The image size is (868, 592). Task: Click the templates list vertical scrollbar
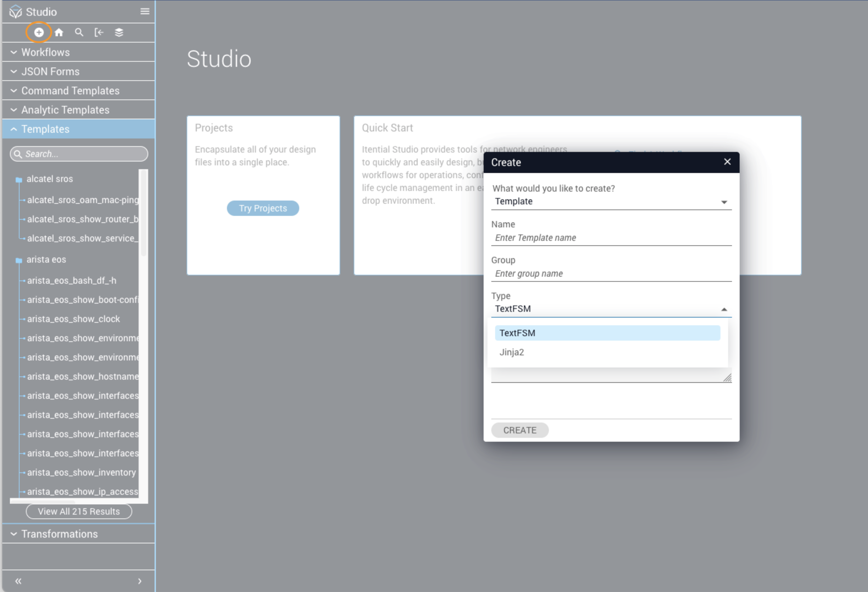point(143,214)
